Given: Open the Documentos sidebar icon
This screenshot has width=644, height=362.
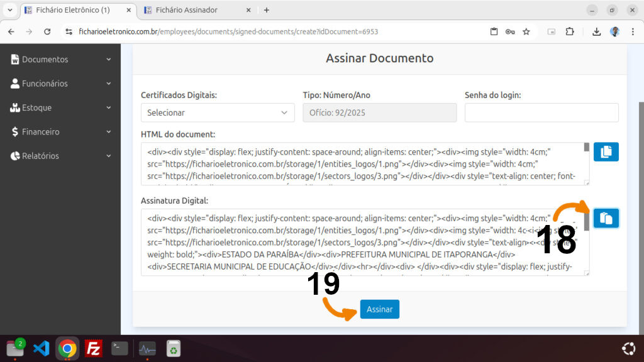Looking at the screenshot, I should 15,60.
